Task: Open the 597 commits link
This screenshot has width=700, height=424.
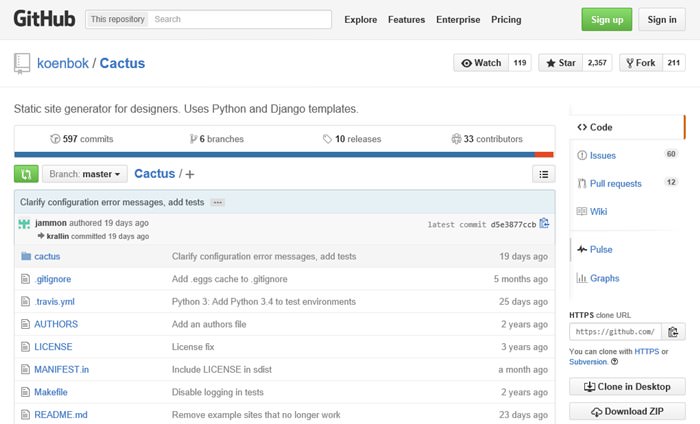Action: point(82,139)
